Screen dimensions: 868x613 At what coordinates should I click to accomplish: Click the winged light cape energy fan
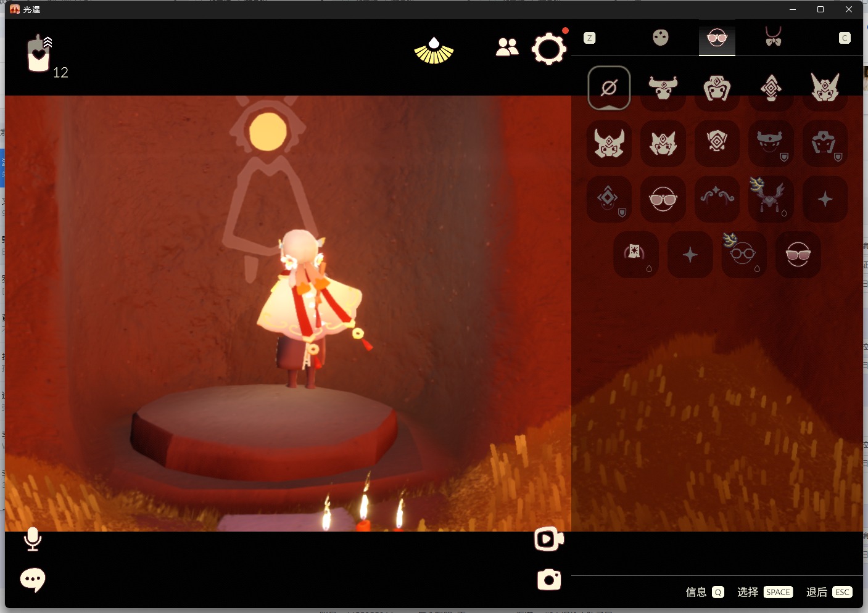(x=434, y=51)
